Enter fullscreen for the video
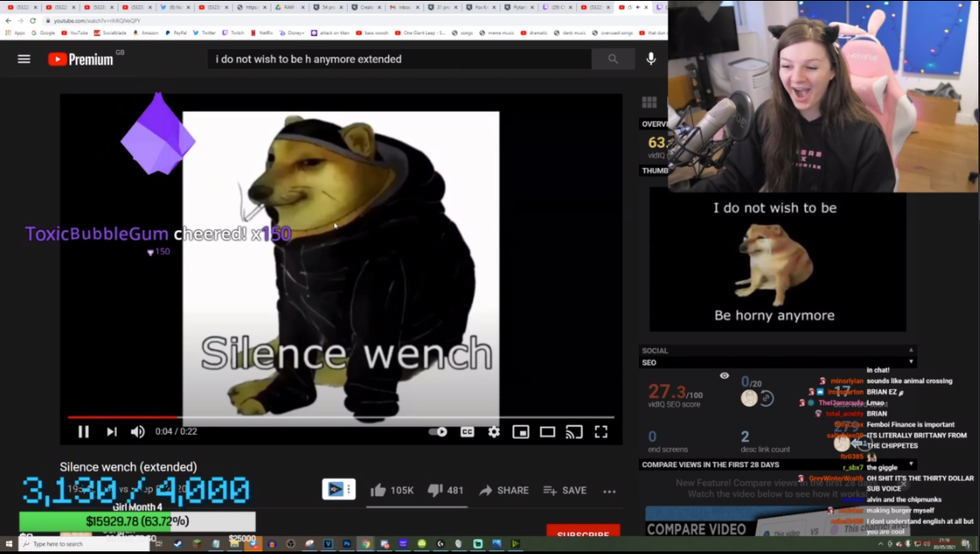 (x=600, y=431)
